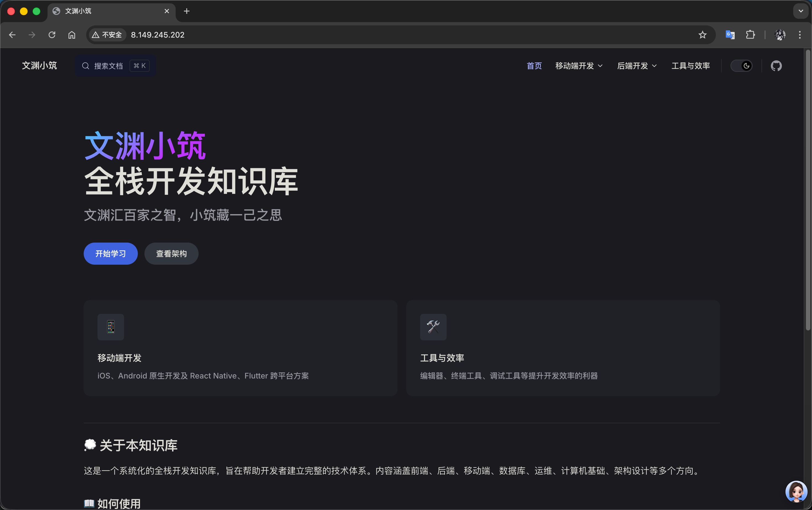The height and width of the screenshot is (510, 812).
Task: Select 首页 in the navigation bar
Action: coord(534,65)
